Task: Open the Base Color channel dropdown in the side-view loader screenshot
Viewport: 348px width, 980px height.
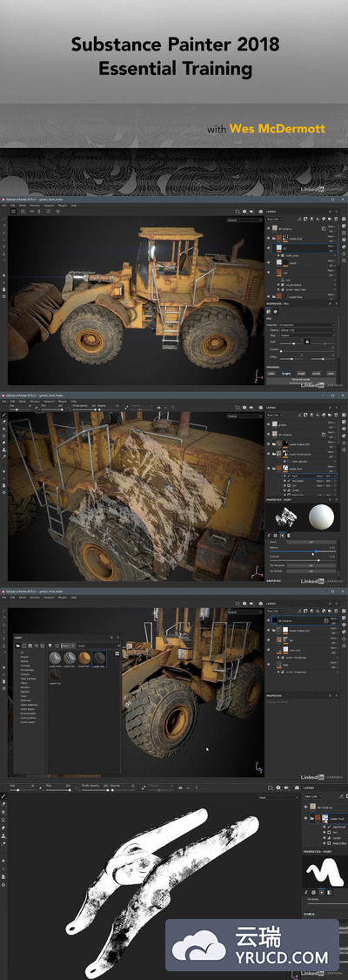Action: [x=274, y=220]
